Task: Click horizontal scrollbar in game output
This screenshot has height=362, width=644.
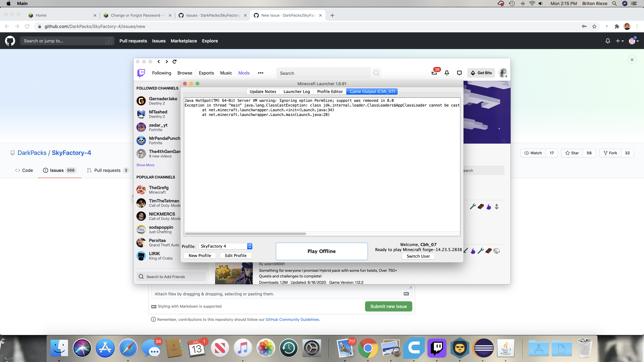Action: click(245, 234)
